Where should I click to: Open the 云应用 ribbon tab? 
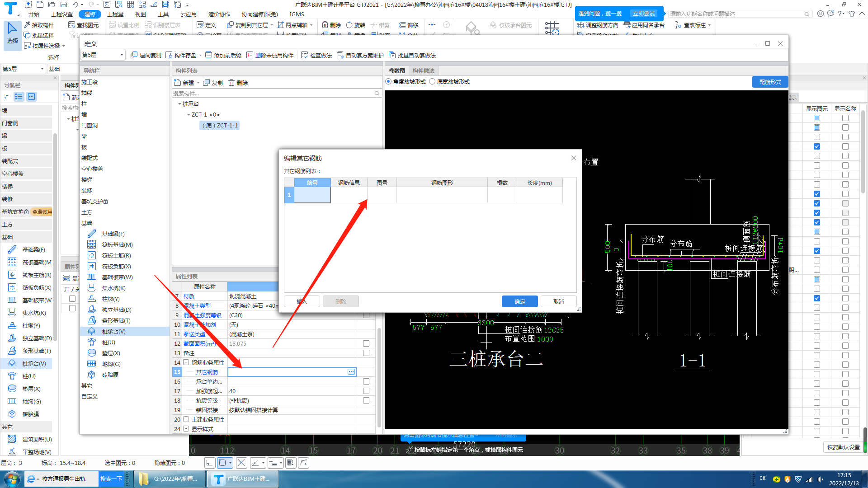189,14
